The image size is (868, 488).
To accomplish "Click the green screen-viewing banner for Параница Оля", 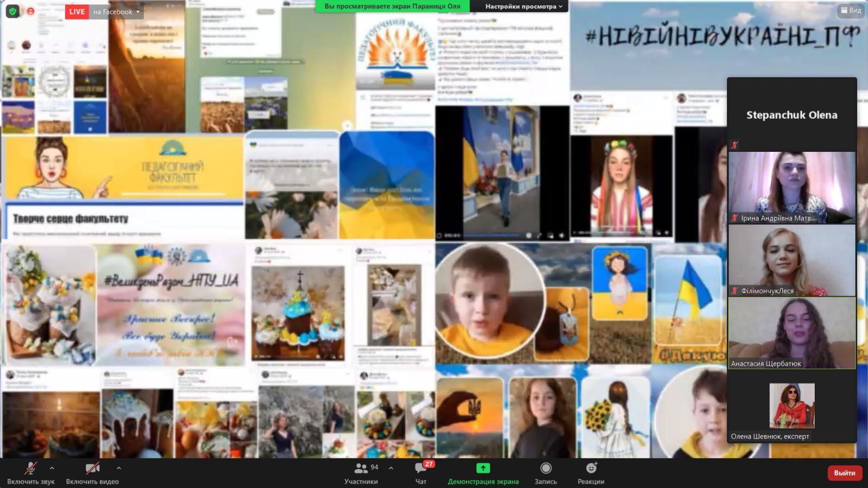I will point(392,7).
